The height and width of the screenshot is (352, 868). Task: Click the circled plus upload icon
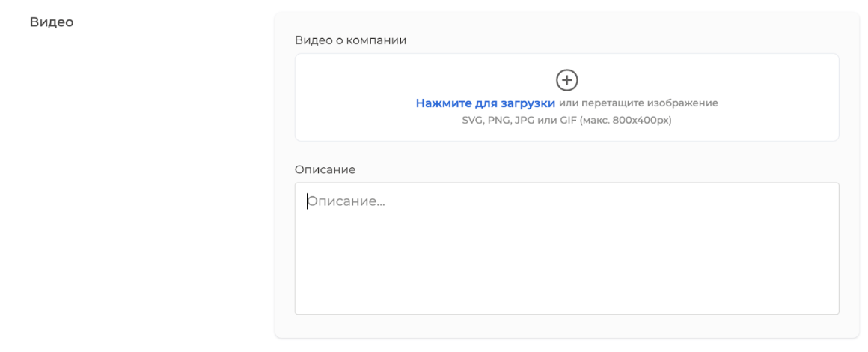click(x=566, y=80)
